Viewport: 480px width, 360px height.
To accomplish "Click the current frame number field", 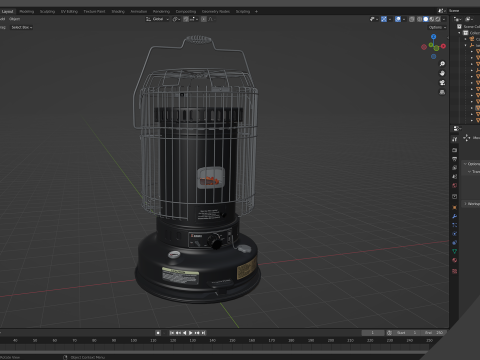I will 373,333.
